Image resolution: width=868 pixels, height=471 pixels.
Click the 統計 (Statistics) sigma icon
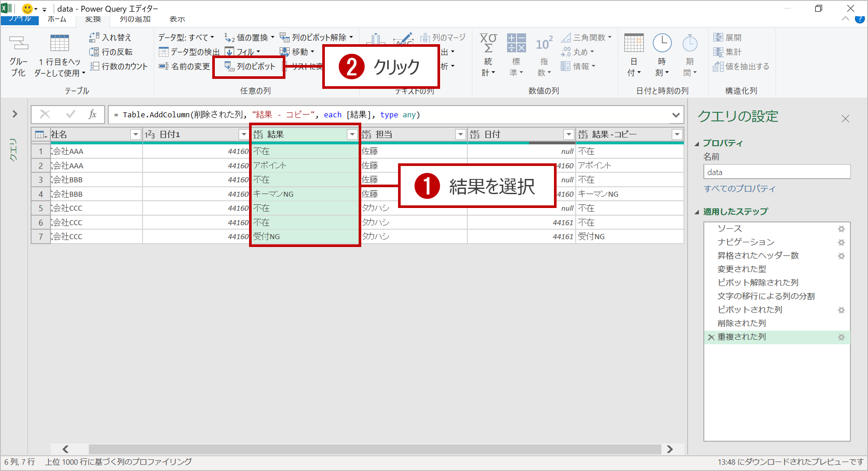tap(488, 43)
